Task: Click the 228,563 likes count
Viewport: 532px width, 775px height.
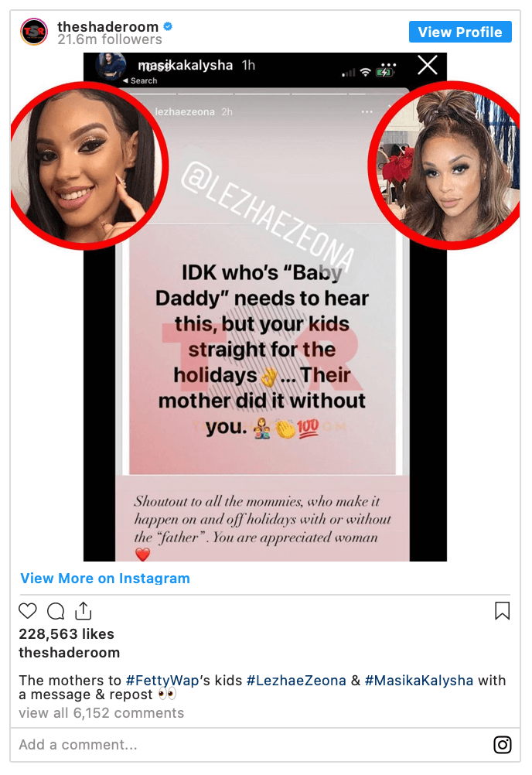Action: click(66, 633)
